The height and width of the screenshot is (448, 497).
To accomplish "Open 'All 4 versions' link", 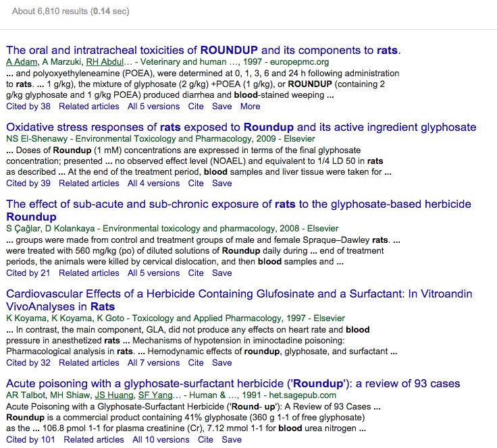I will click(154, 183).
